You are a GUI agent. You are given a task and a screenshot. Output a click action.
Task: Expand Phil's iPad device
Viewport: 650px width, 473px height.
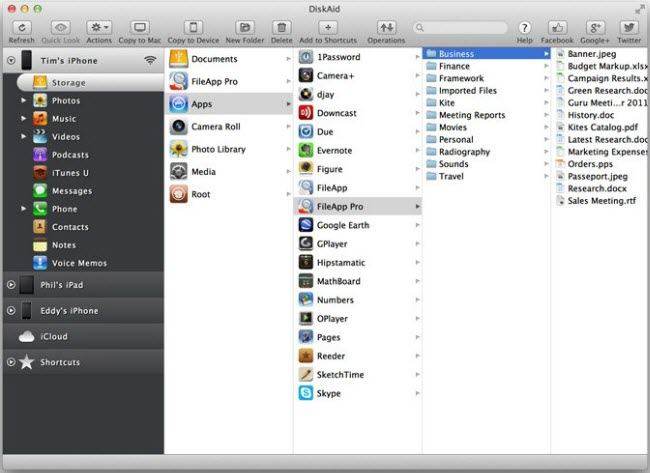[x=11, y=285]
